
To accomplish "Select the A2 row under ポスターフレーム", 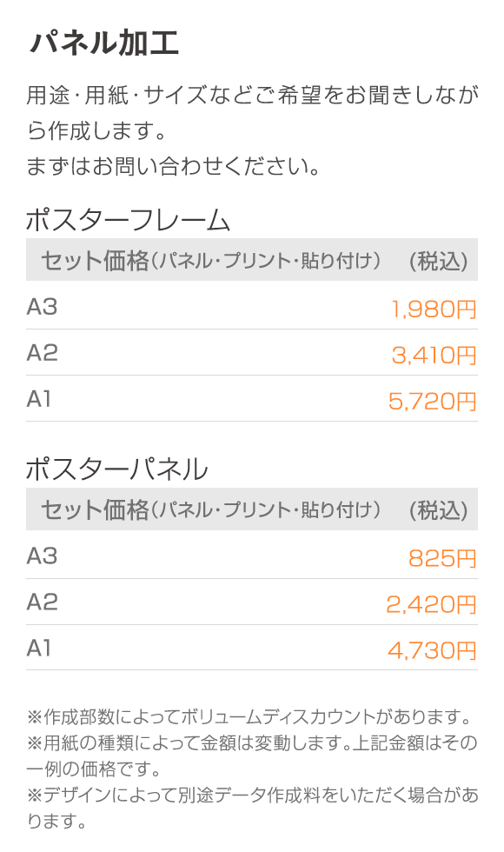I will click(x=252, y=353).
